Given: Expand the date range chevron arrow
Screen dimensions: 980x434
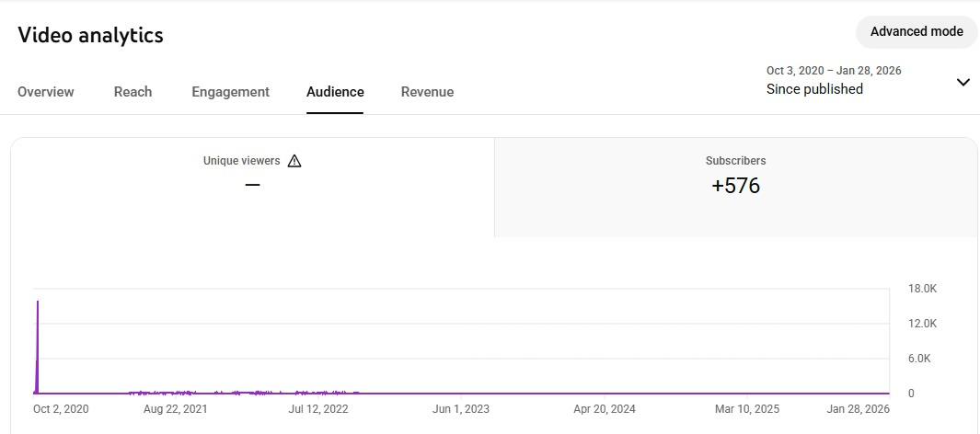Looking at the screenshot, I should coord(963,82).
